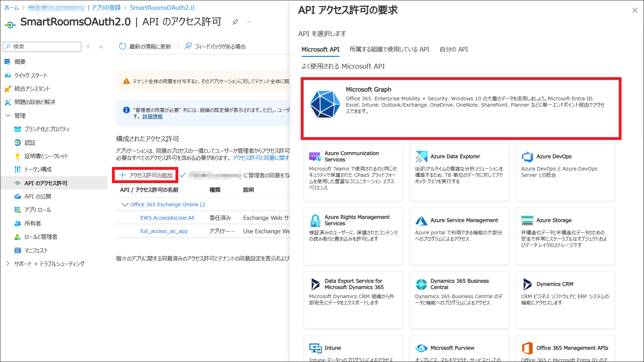The image size is (644, 362).
Task: Select the Azure Storage API tile
Action: coord(565,236)
